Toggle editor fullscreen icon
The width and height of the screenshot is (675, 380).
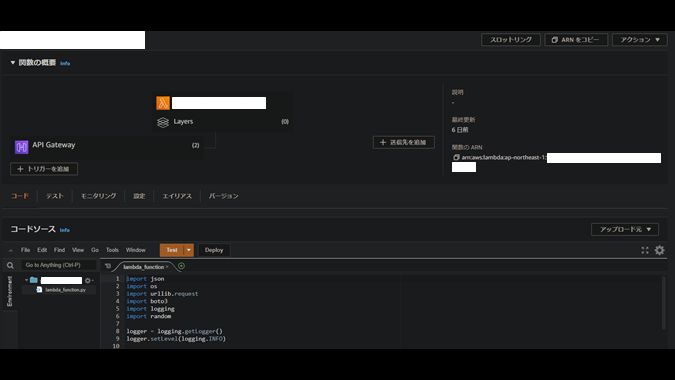point(645,250)
